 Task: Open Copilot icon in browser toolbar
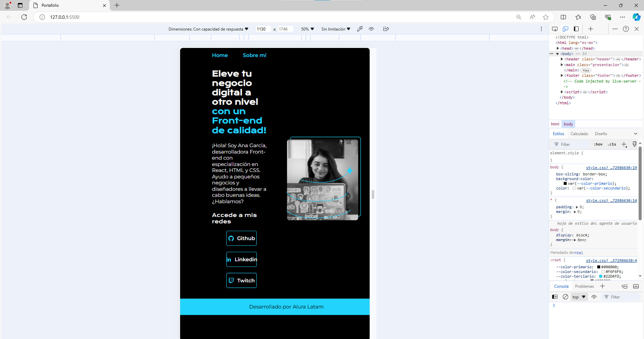point(636,17)
